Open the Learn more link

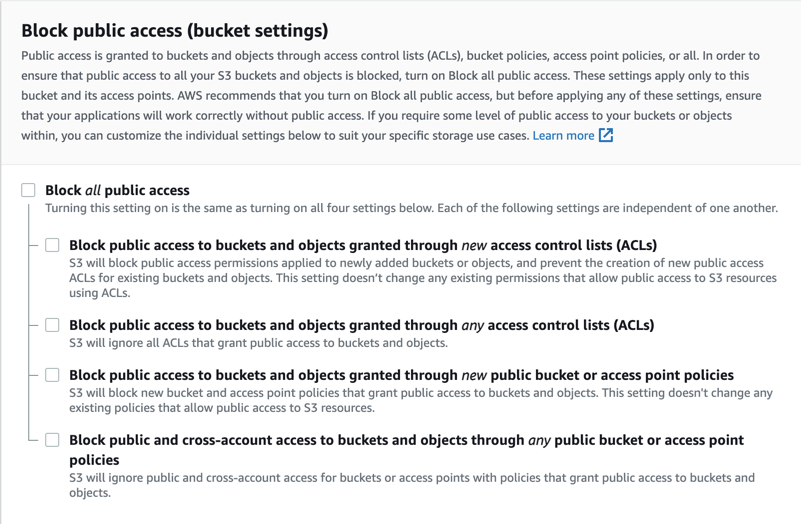[x=563, y=136]
